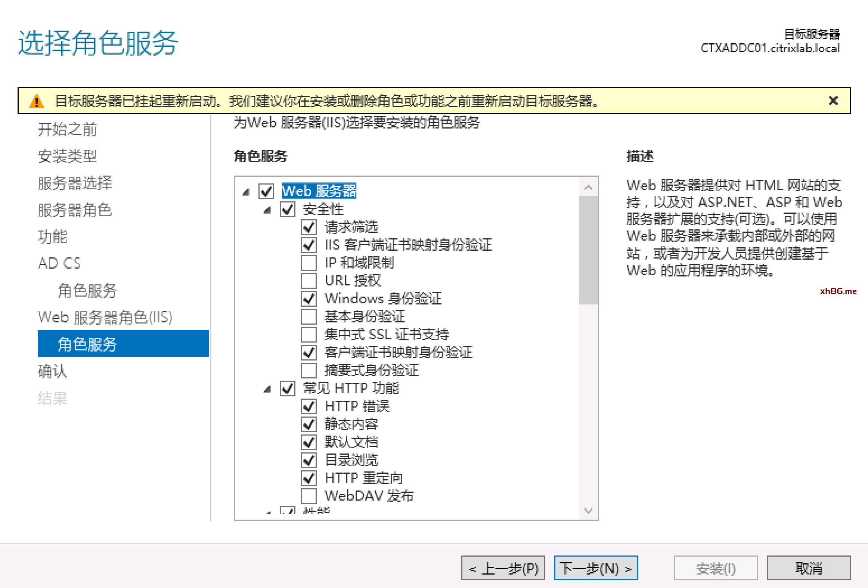Click the 上一步(P) button
Viewport: 868px width, 588px height.
click(x=503, y=568)
